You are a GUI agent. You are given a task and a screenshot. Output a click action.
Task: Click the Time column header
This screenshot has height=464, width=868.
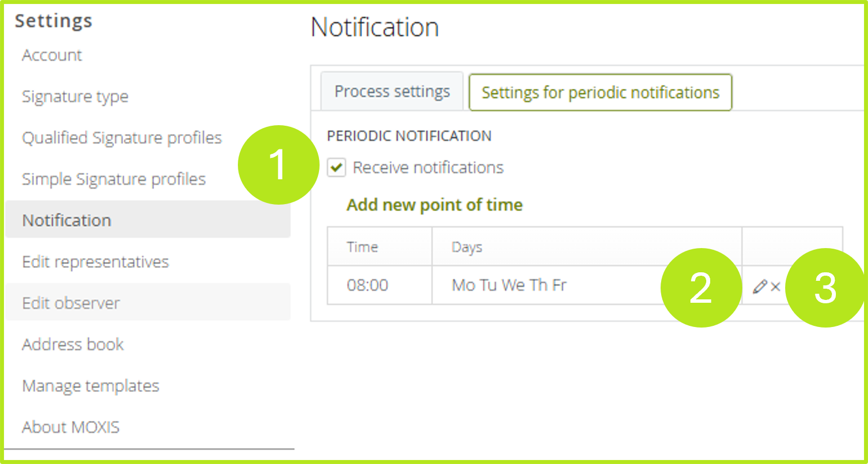click(x=362, y=246)
